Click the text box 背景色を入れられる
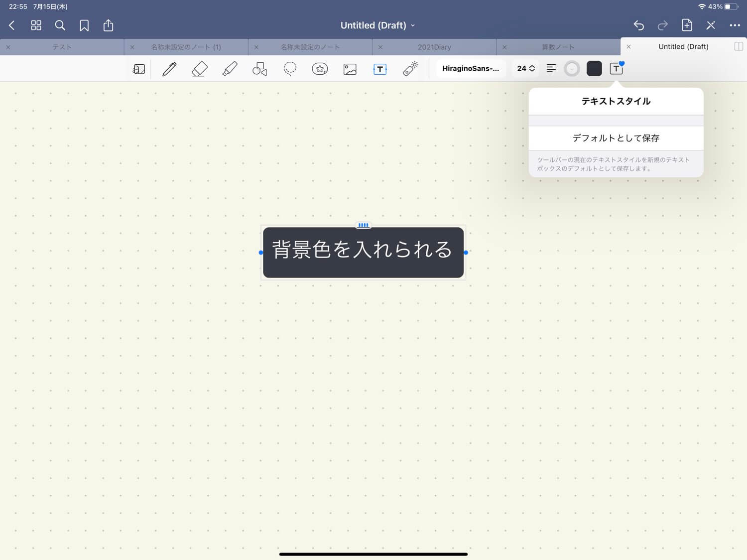 point(363,252)
